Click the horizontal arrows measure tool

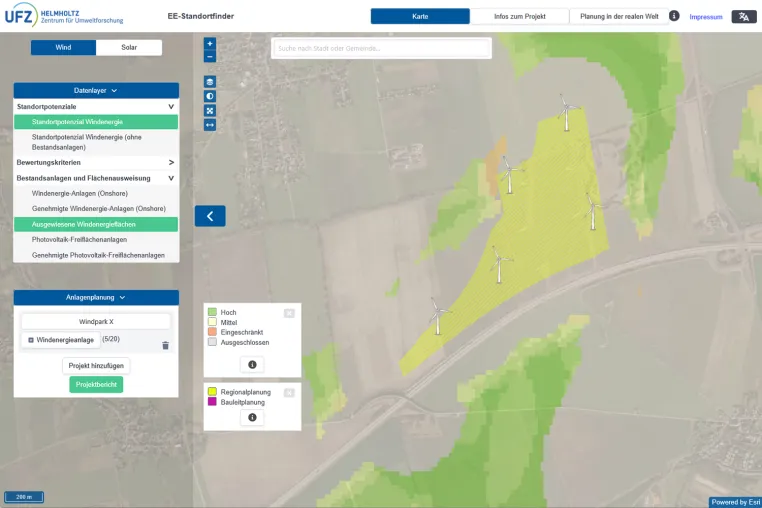pyautogui.click(x=209, y=125)
